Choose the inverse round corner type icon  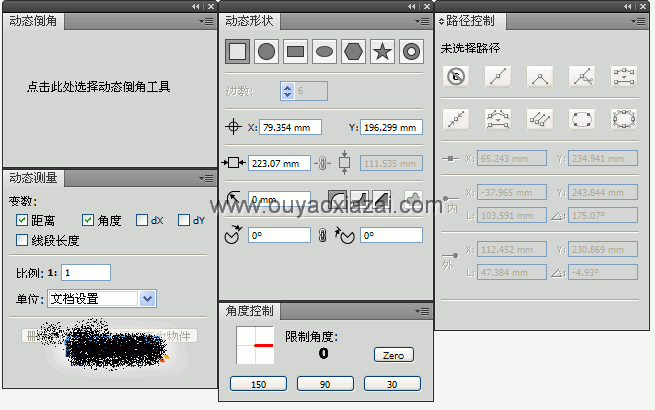tap(359, 199)
